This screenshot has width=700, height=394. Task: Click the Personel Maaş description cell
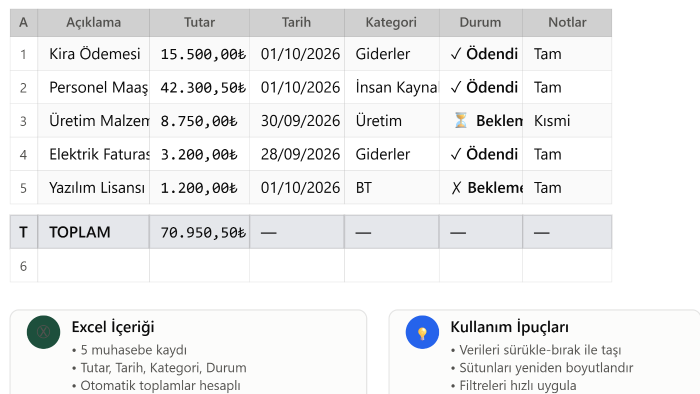pos(93,87)
